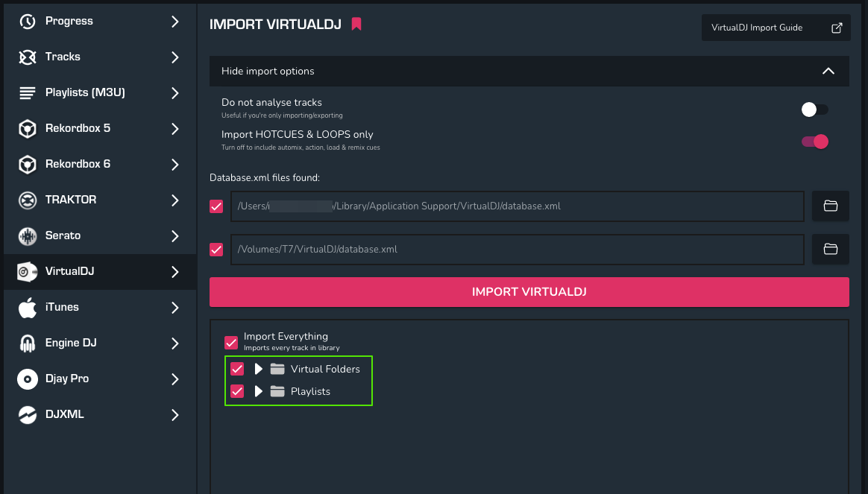This screenshot has width=868, height=494.
Task: Expand the Progress section chevron
Action: (175, 22)
